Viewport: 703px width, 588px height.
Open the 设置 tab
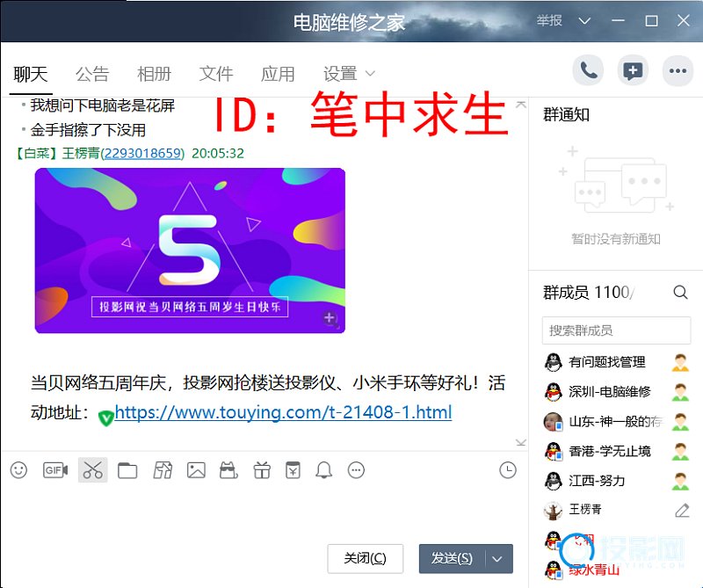(340, 74)
